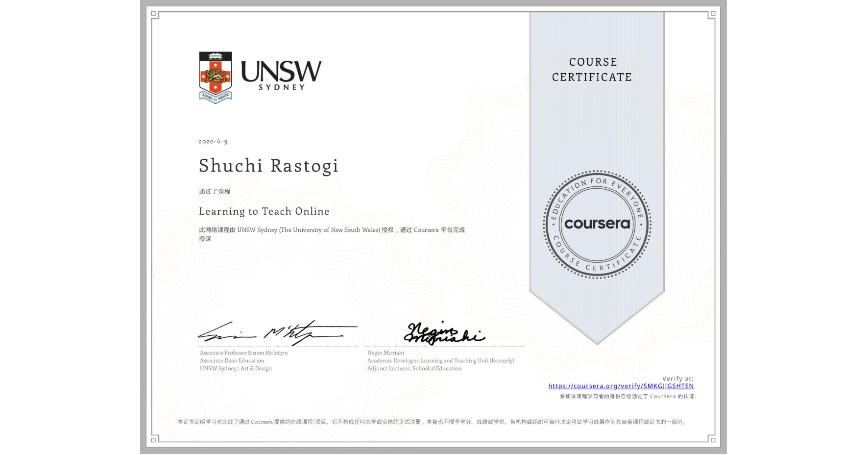Click Academic Developer, Learning and Teaching Unit line
This screenshot has height=455, width=868.
point(441,360)
